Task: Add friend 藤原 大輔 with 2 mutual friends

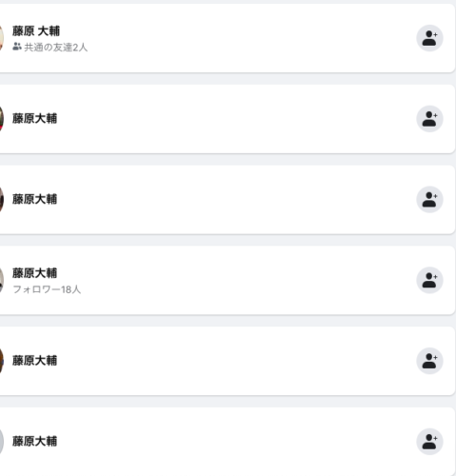Action: coord(429,38)
